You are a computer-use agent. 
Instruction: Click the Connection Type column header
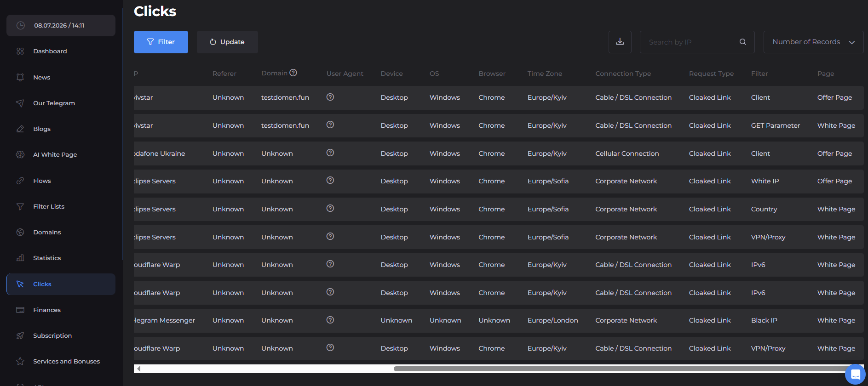[x=623, y=74]
